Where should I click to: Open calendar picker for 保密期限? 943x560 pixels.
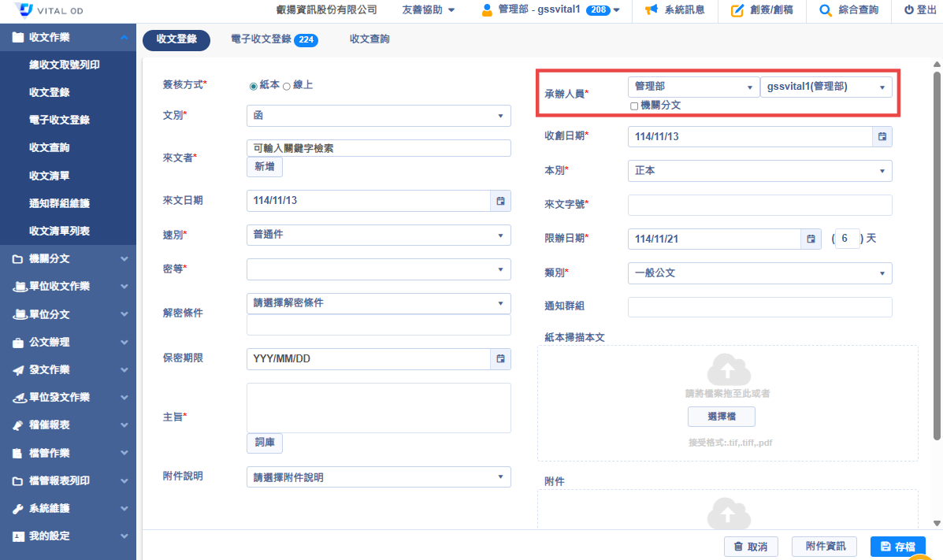pyautogui.click(x=500, y=359)
